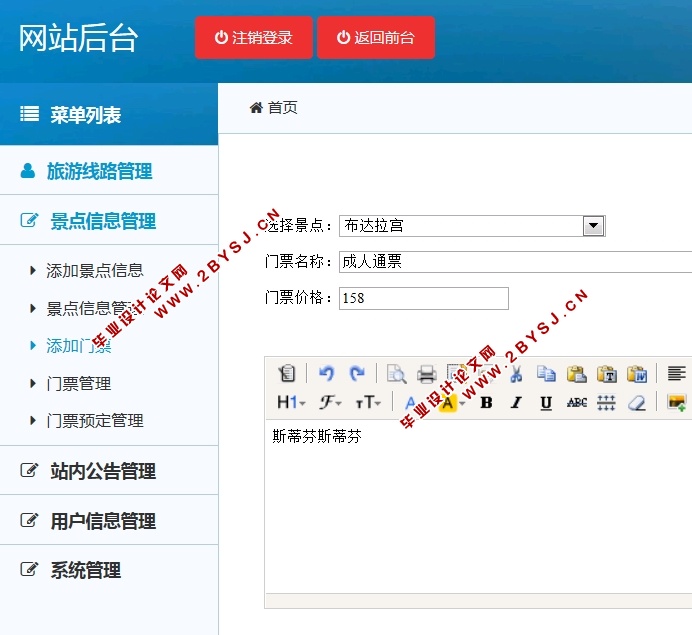
Task: Expand 旅游线路管理 menu section
Action: tap(109, 170)
